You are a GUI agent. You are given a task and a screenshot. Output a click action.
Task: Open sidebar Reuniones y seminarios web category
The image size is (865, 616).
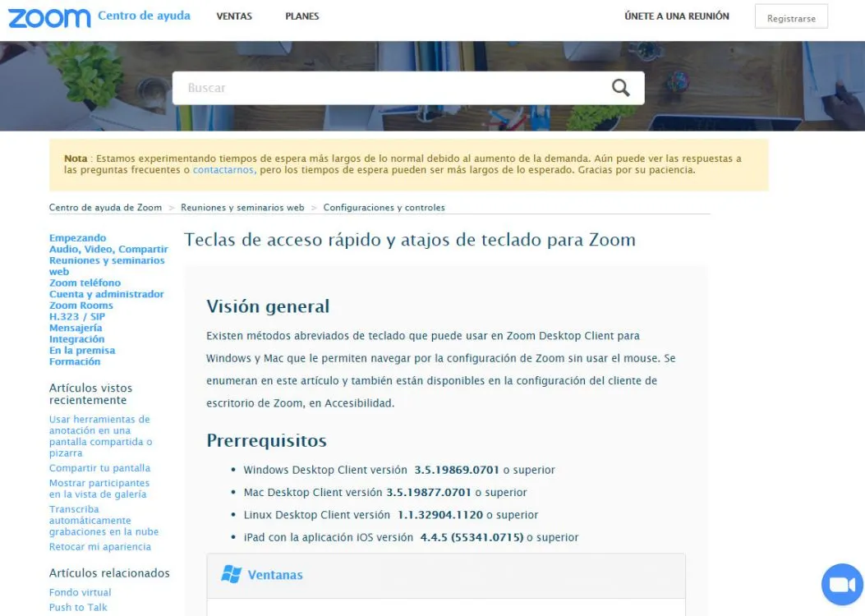[x=107, y=266]
